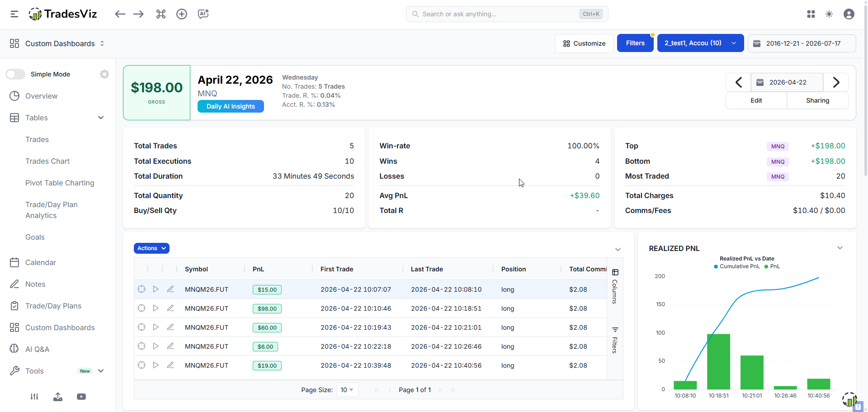
Task: Click Simple Mode settings gear icon
Action: (104, 74)
